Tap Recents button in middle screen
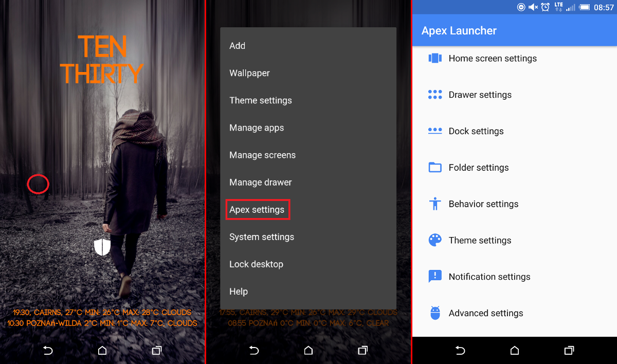Viewport: 617px width, 364px height. pos(363,351)
